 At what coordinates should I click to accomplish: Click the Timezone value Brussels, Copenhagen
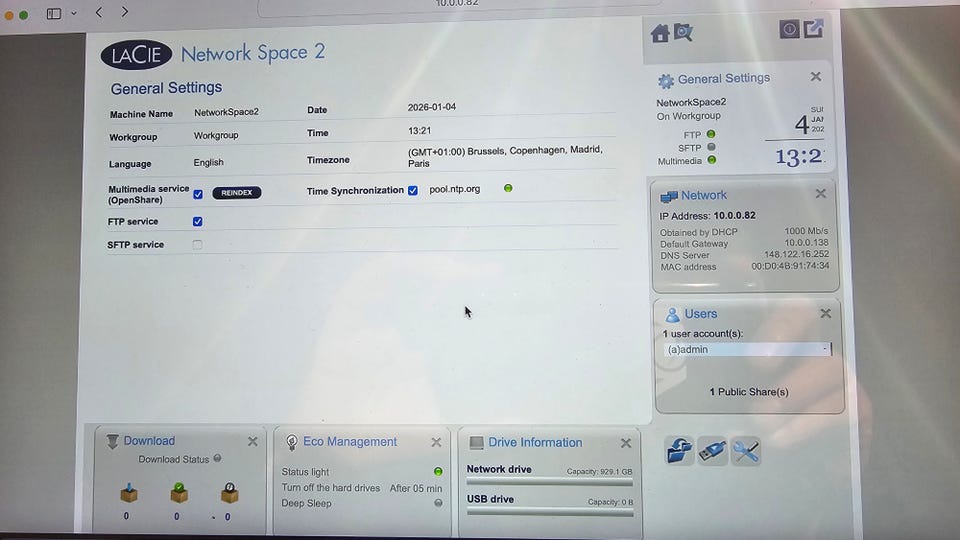505,156
